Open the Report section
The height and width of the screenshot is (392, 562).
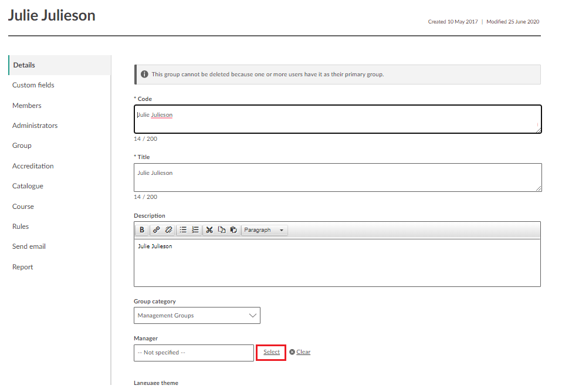coord(23,267)
